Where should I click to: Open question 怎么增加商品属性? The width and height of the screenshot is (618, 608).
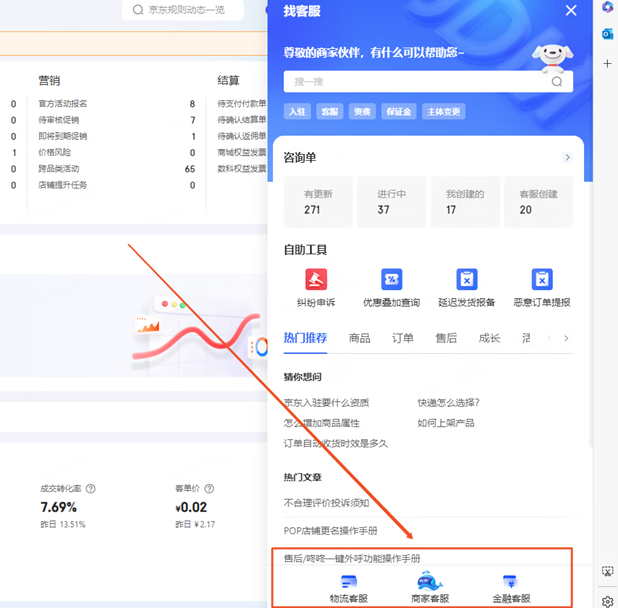point(322,423)
